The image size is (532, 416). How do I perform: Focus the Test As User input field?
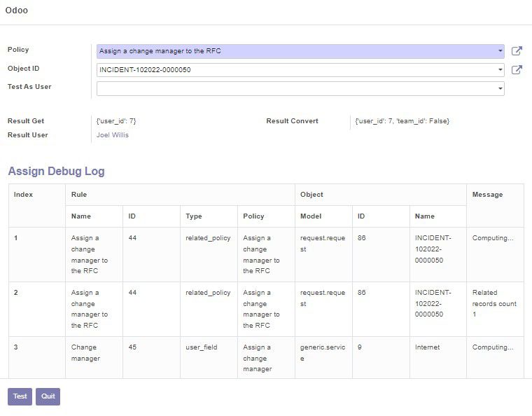point(300,88)
